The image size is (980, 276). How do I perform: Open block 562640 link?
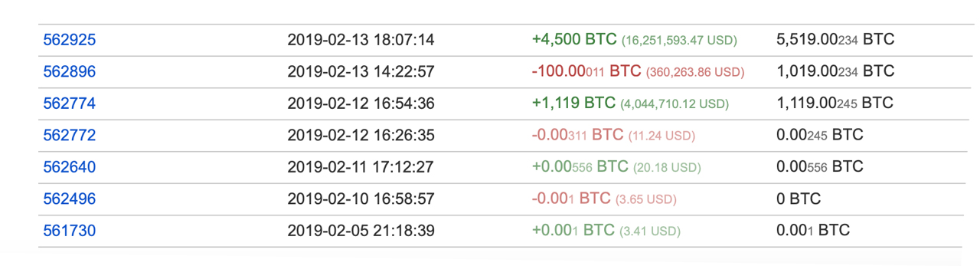69,167
